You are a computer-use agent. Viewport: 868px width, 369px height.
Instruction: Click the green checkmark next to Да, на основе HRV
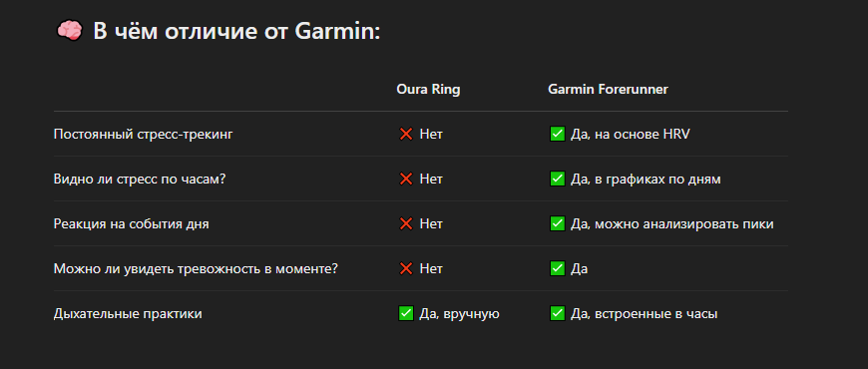(557, 134)
